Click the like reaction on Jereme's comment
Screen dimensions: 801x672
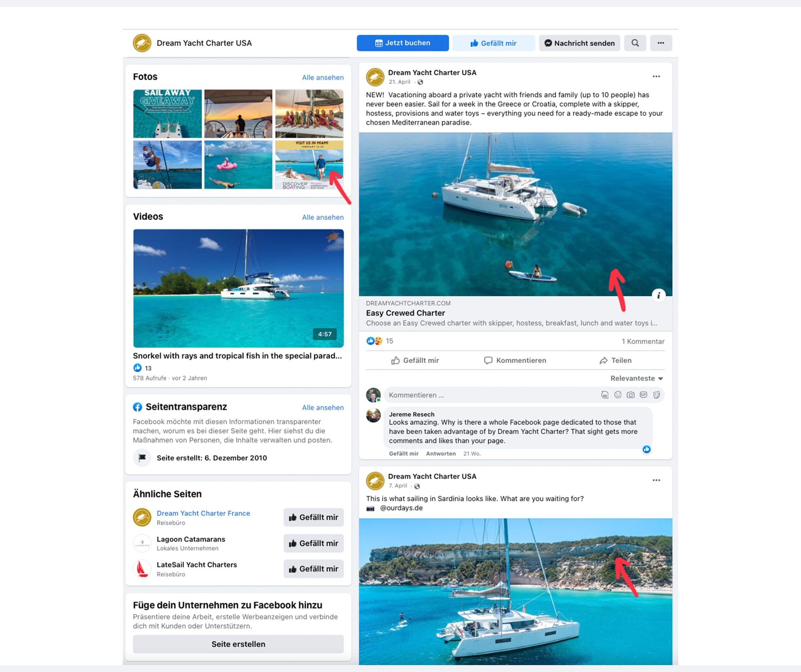(x=646, y=449)
